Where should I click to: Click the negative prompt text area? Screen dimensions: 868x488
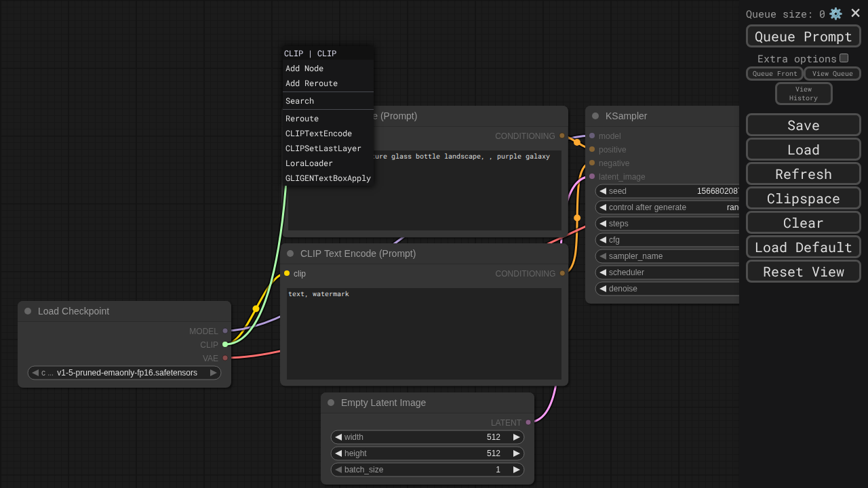(x=424, y=333)
